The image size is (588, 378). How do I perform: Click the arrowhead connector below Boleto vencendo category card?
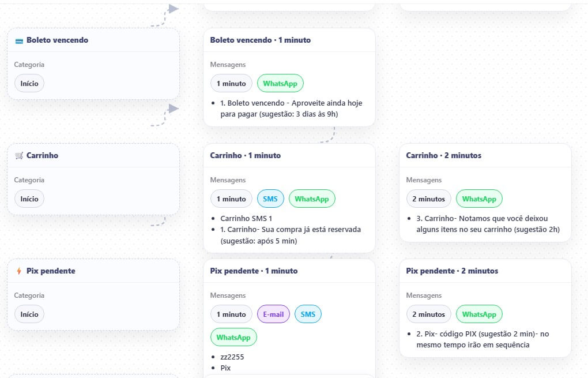click(x=173, y=109)
